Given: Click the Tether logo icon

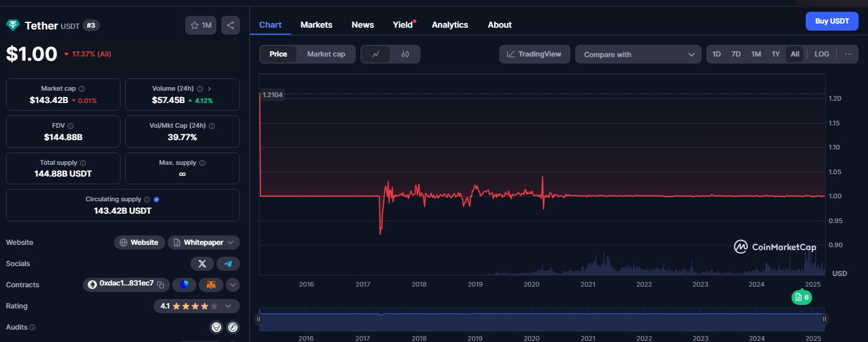Looking at the screenshot, I should coord(13,25).
